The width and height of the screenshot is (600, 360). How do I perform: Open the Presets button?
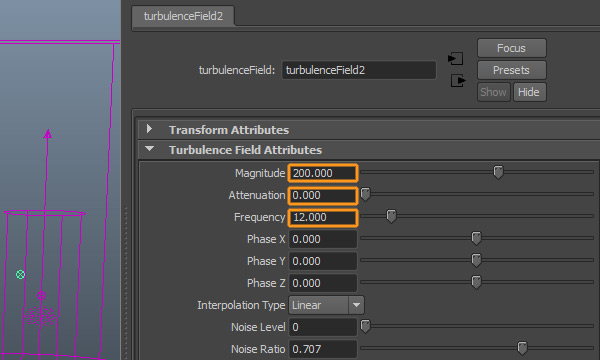(x=512, y=70)
